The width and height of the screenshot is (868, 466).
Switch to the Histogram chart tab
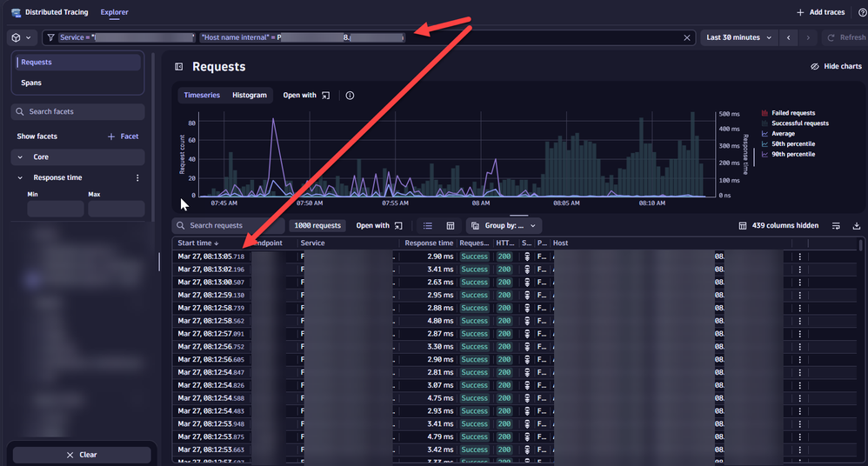point(249,96)
